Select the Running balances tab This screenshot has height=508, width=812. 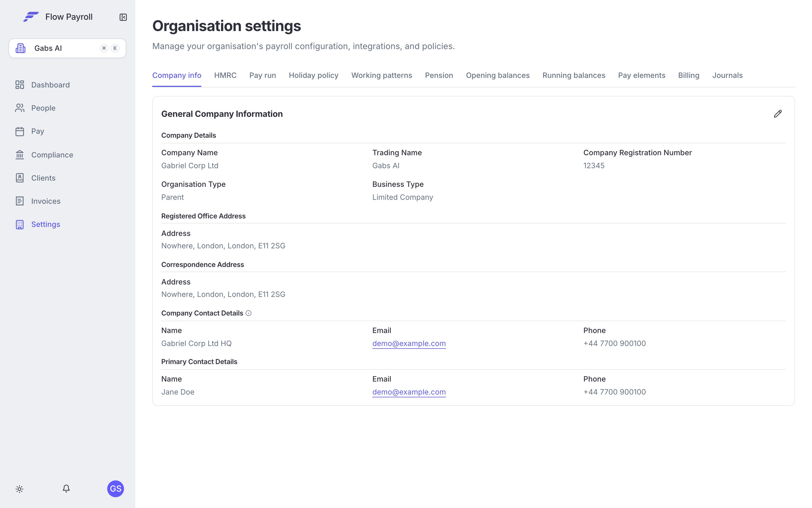[574, 75]
